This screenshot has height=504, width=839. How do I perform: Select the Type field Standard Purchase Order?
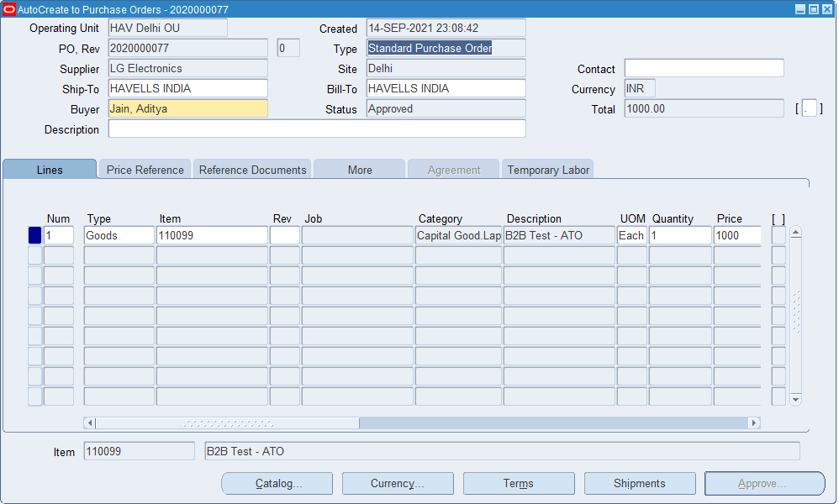coord(446,48)
